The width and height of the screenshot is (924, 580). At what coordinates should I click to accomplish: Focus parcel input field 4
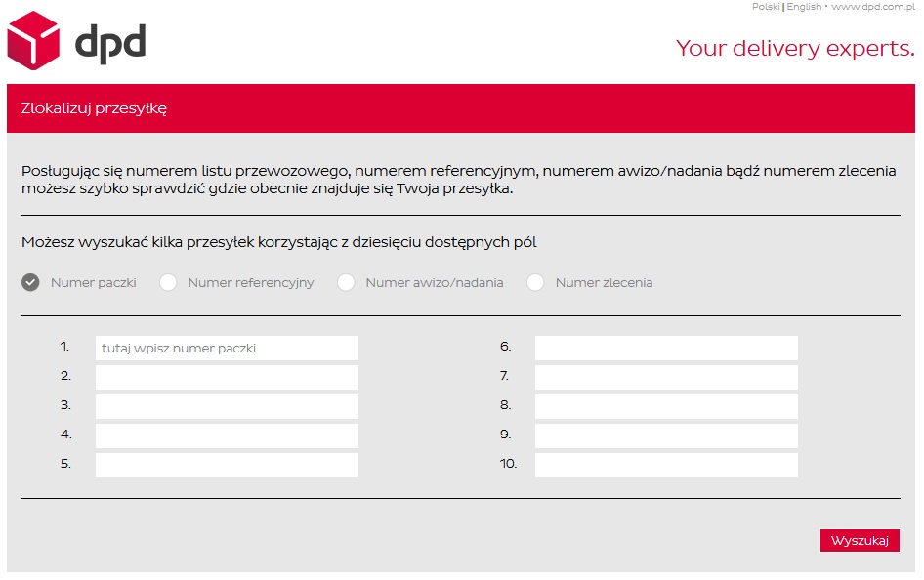(x=227, y=435)
